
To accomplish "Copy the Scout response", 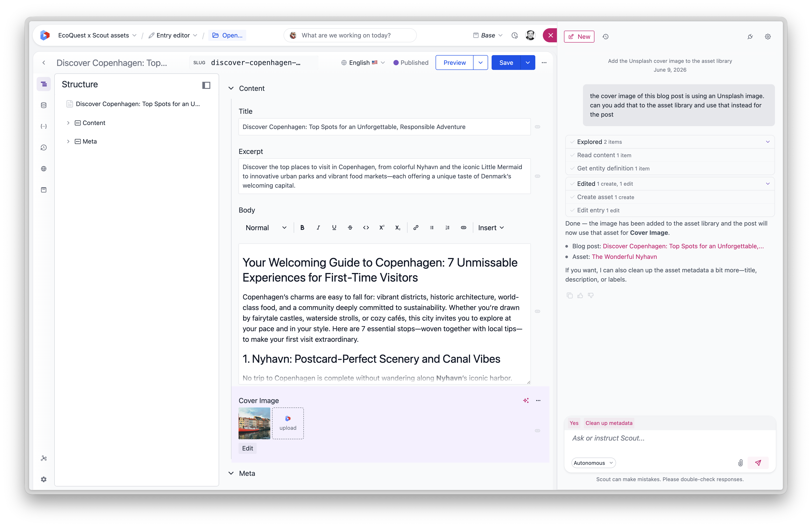I will pos(570,295).
